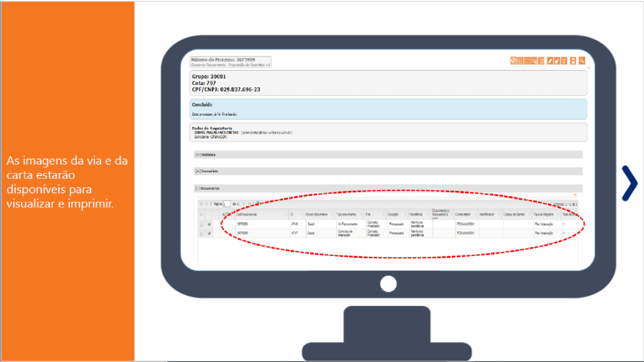Sort by the Tipo documento column header
644x362 pixels.
coord(349,215)
